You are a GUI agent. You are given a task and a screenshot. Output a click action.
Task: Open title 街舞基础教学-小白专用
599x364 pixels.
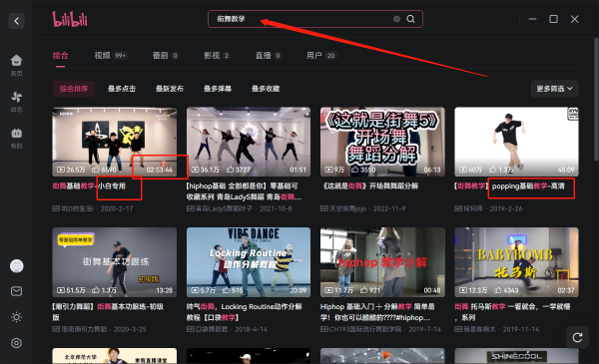click(89, 186)
